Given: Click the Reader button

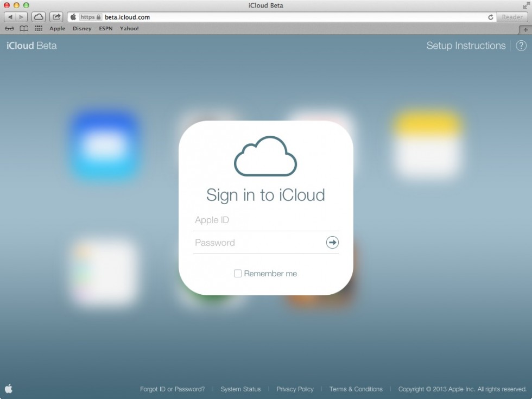Looking at the screenshot, I should click(x=512, y=17).
